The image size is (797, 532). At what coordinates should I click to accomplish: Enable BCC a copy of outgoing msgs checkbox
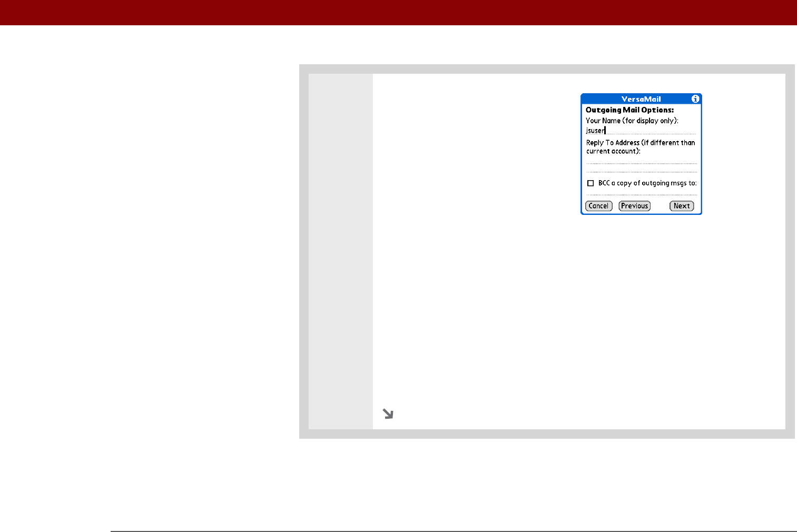(x=591, y=183)
